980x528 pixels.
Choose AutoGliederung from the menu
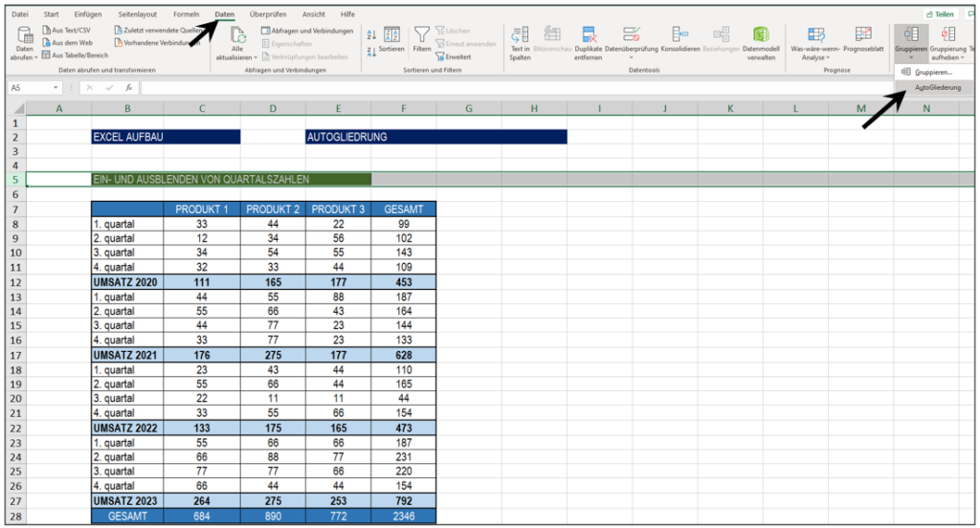pos(934,87)
